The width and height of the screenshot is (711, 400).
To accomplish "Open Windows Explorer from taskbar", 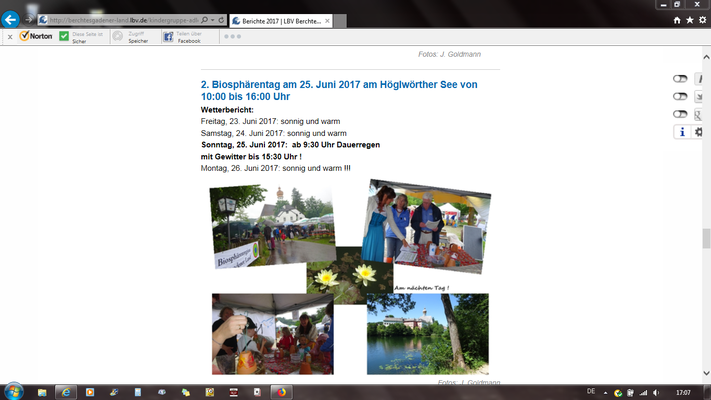I will [42, 392].
